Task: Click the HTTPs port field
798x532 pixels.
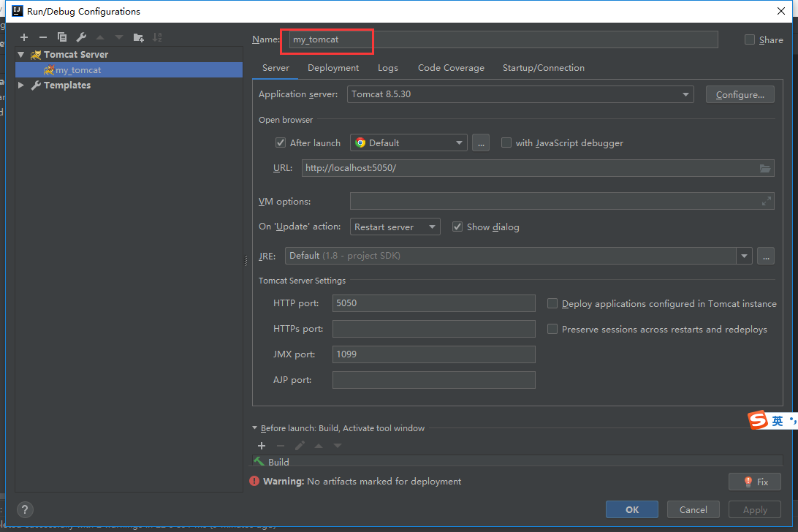Action: [433, 329]
